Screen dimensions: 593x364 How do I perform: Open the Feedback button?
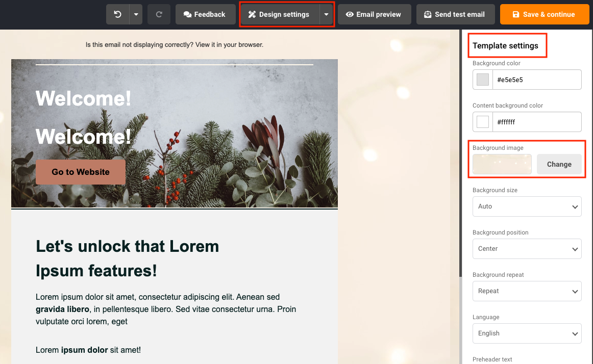205,14
